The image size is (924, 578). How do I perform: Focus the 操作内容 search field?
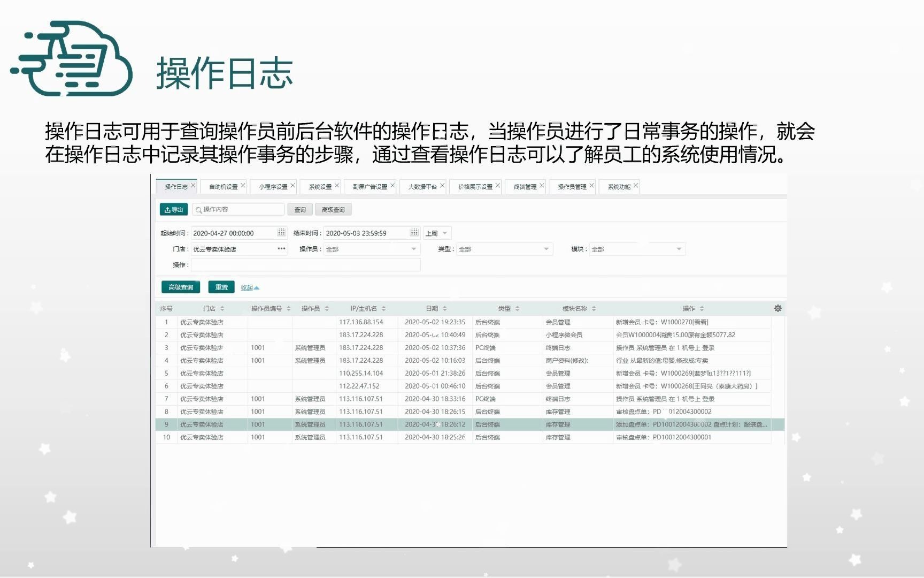[x=238, y=209]
